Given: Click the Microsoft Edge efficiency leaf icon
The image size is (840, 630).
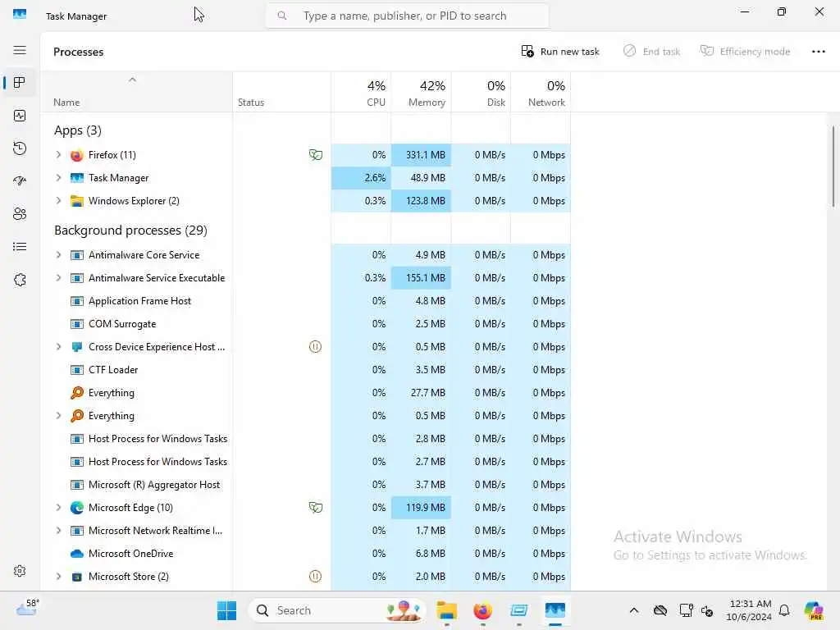Looking at the screenshot, I should (x=316, y=507).
